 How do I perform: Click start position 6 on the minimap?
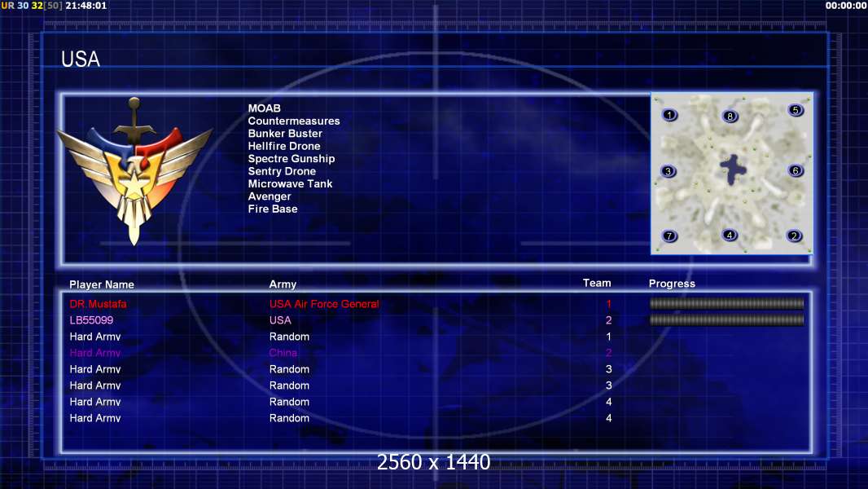[796, 170]
